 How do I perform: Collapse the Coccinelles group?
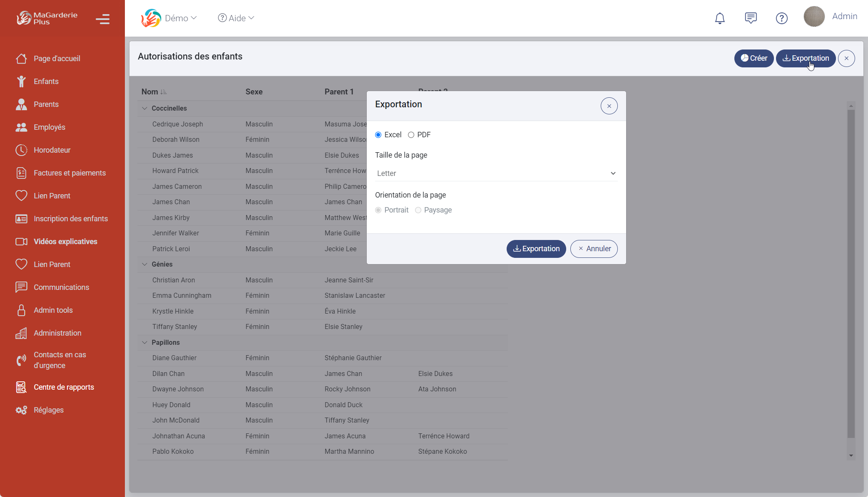tap(144, 108)
